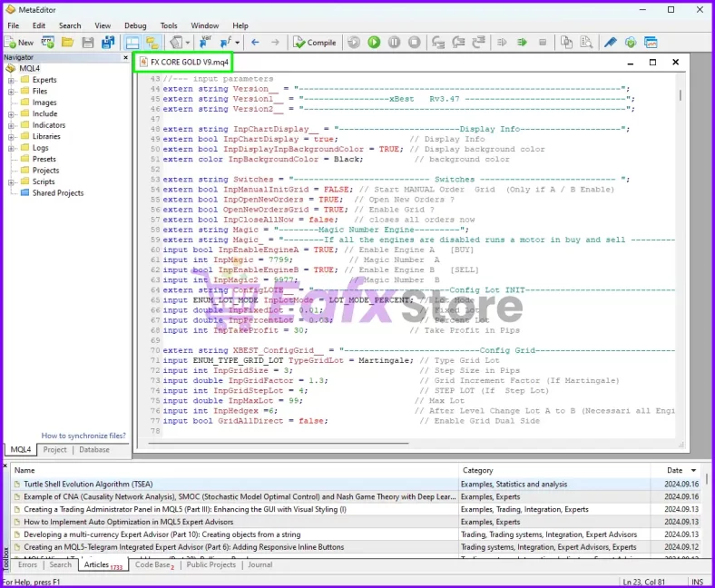
Task: Expand the Files folder node
Action: (11, 92)
